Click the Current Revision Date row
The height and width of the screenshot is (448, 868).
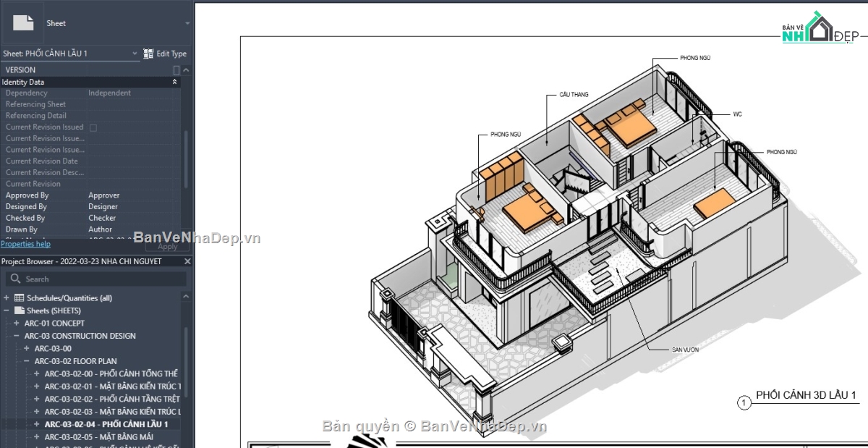tap(90, 161)
